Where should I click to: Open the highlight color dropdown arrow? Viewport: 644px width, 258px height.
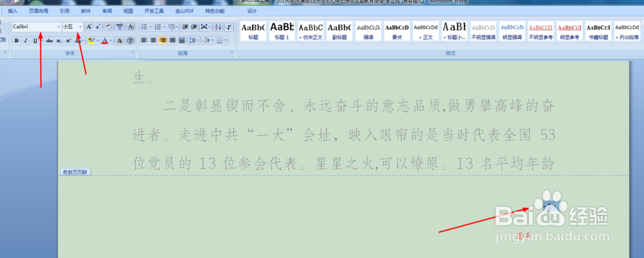pos(97,40)
